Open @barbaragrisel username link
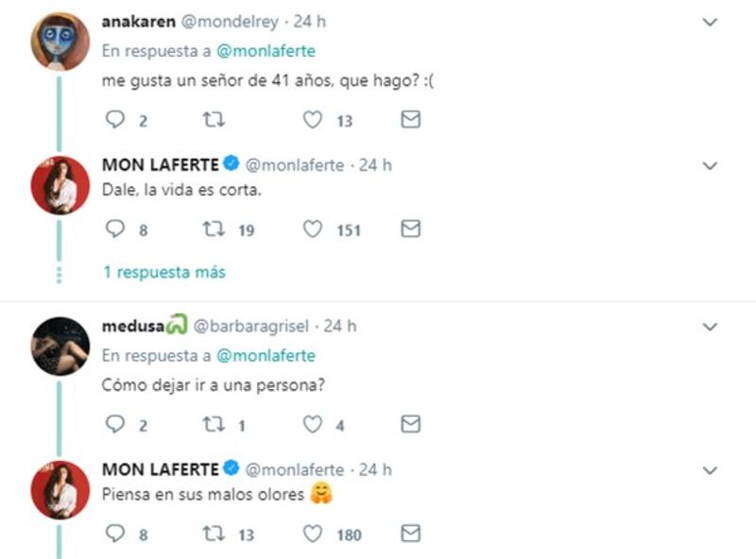 253,327
